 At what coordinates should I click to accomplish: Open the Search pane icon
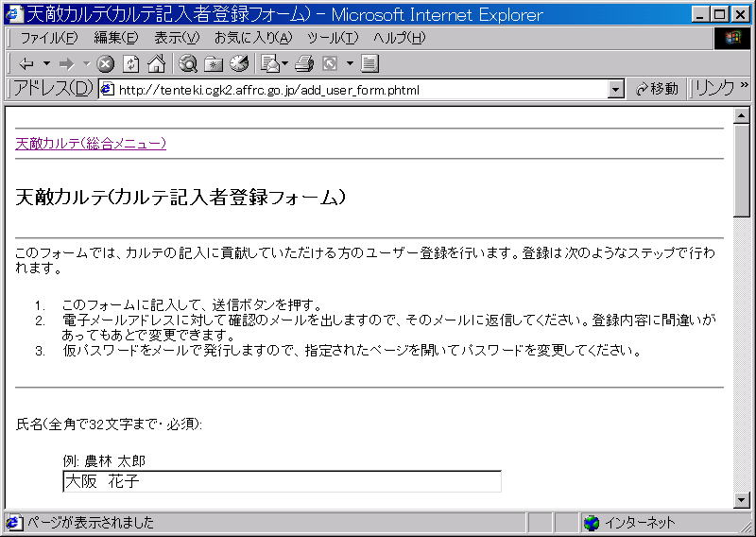[x=188, y=64]
